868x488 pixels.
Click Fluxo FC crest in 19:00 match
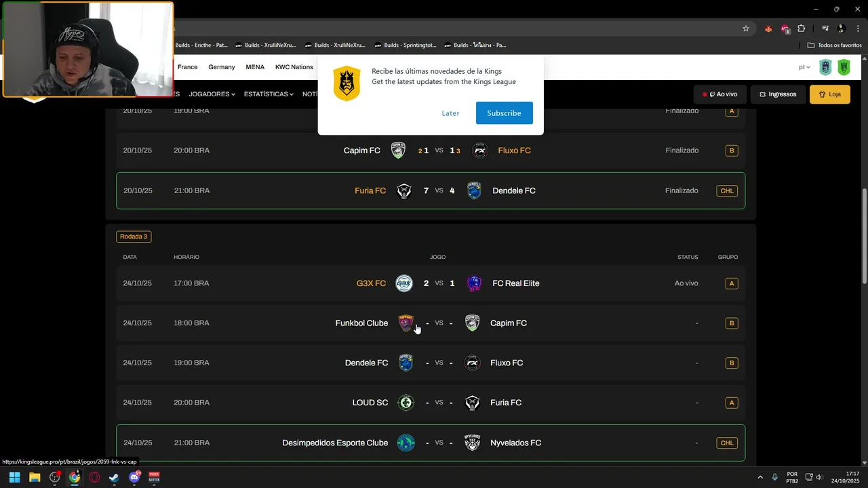472,363
